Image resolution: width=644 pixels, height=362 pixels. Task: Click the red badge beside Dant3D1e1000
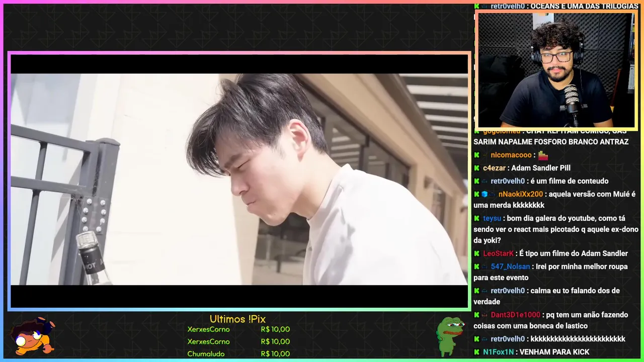click(x=485, y=315)
